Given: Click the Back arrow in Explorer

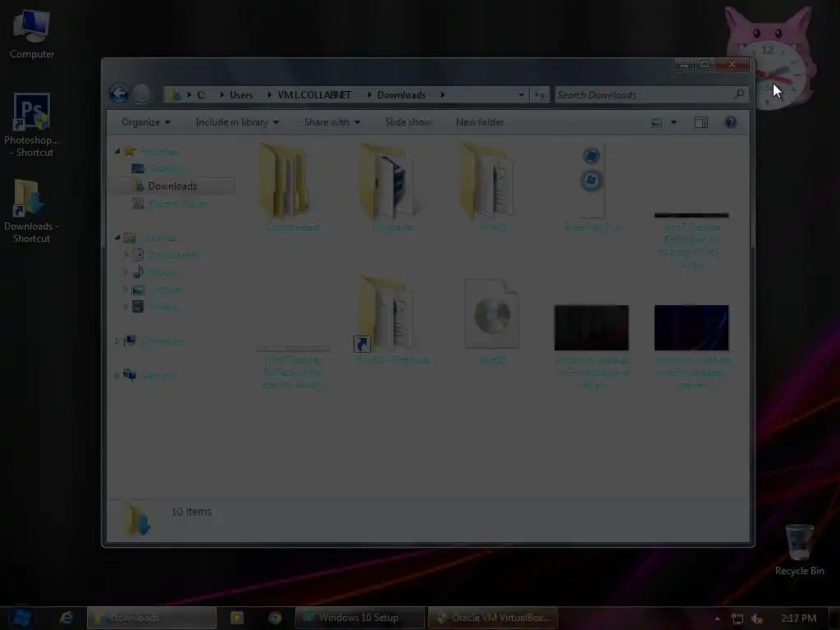Looking at the screenshot, I should pyautogui.click(x=119, y=94).
